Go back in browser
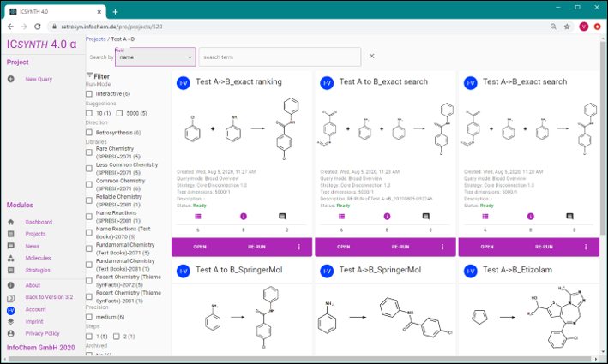 coord(10,27)
